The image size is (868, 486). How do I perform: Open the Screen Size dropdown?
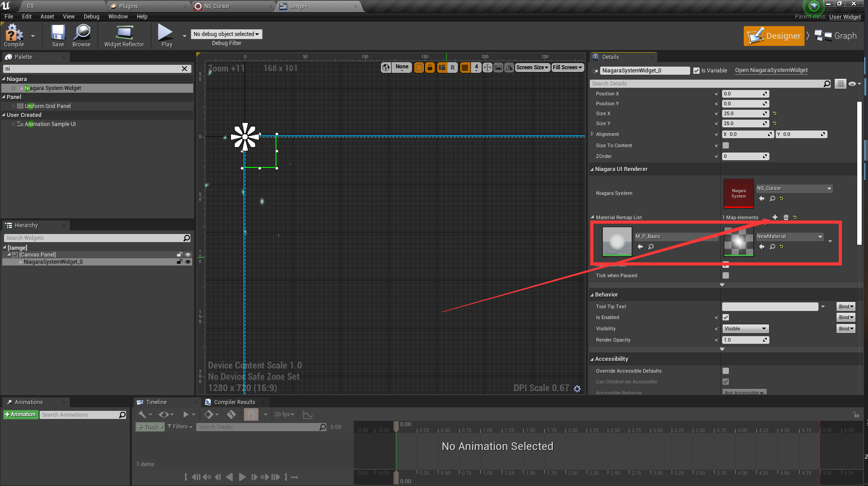[x=532, y=67]
